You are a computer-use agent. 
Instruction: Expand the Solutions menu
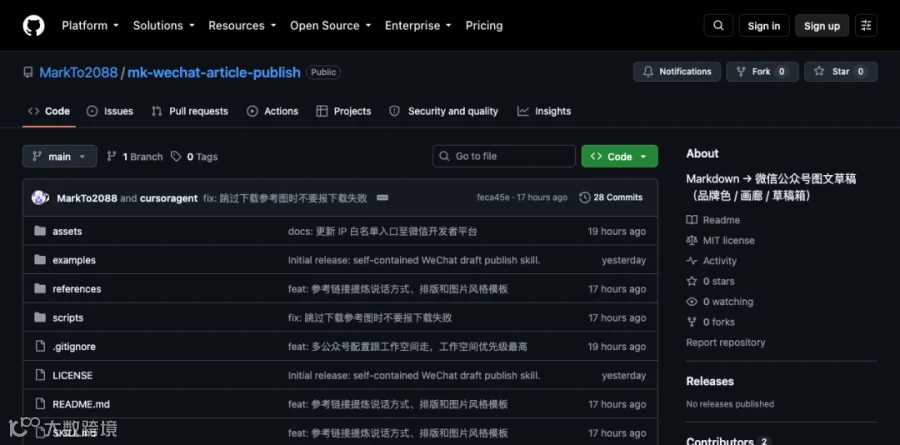pyautogui.click(x=164, y=26)
